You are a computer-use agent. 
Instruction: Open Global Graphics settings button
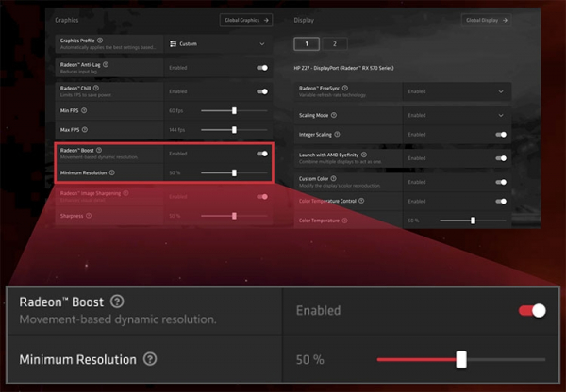pyautogui.click(x=246, y=20)
